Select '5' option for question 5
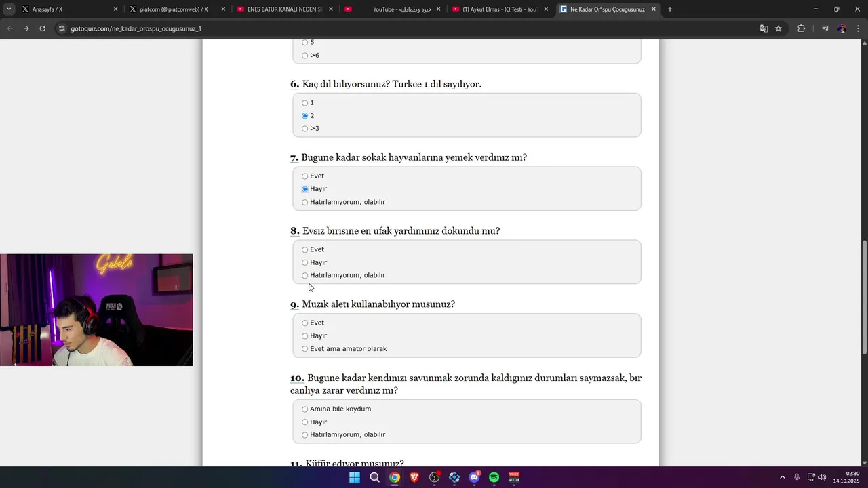This screenshot has width=868, height=488. tap(305, 43)
